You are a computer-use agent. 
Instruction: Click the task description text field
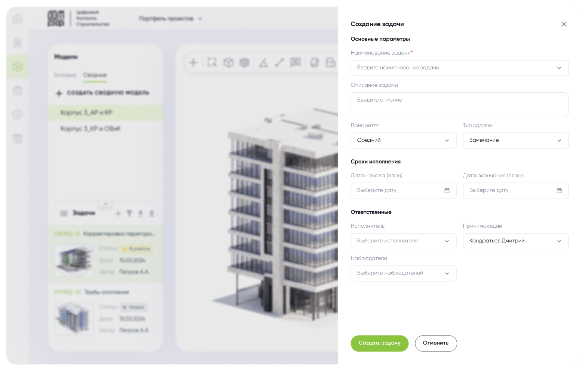click(x=459, y=104)
